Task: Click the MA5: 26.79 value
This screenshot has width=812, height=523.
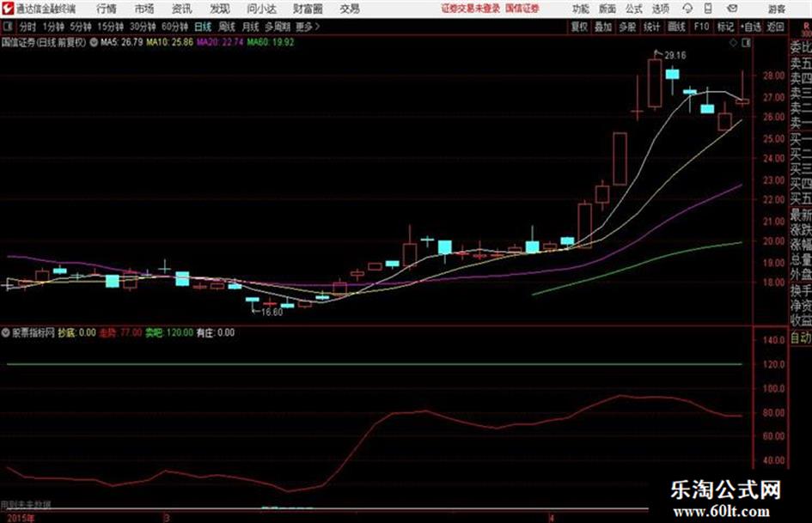Action: pos(122,42)
